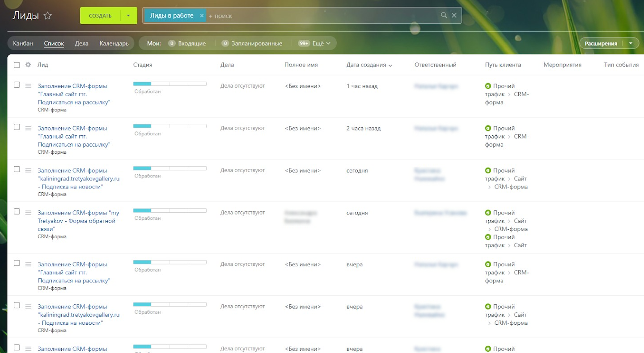Click "<Без имени>" in 2 часа назад row
Viewport: 644px width, 353px height.
click(x=303, y=128)
